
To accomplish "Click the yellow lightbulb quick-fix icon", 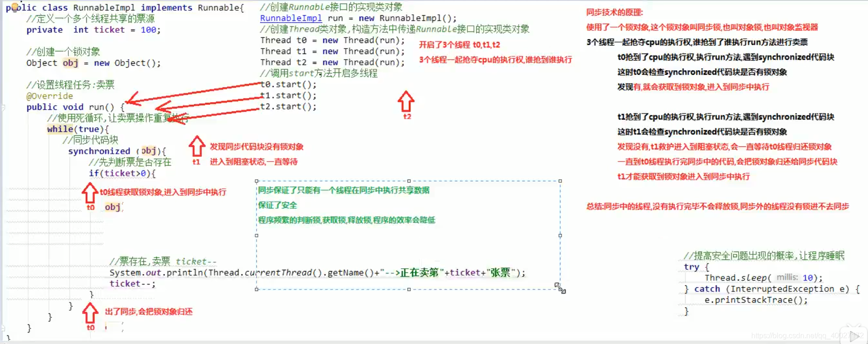I will pyautogui.click(x=15, y=7).
